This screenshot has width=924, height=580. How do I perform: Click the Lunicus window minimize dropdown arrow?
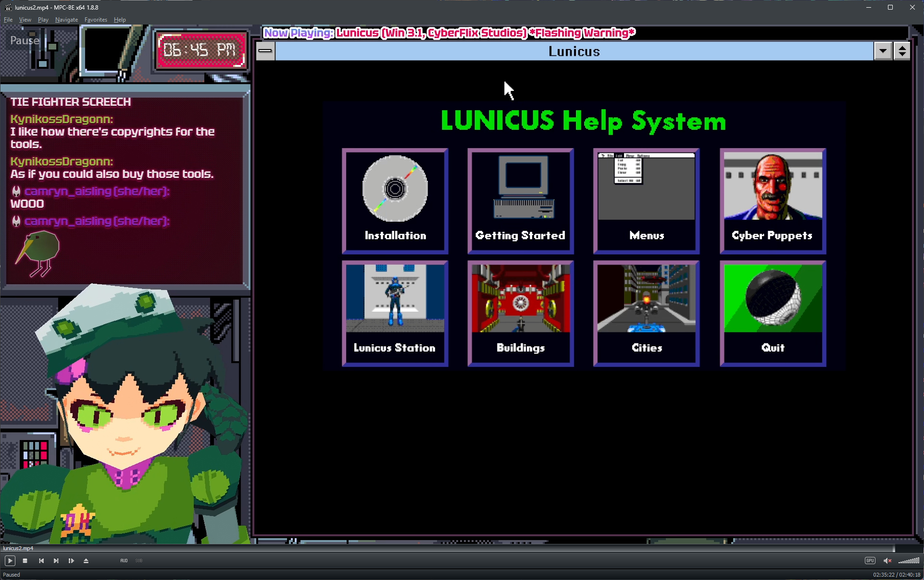(883, 51)
